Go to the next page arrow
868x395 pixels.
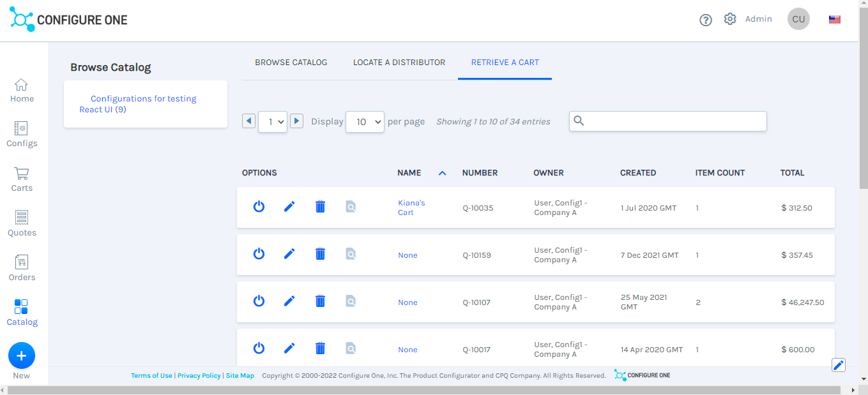(x=296, y=121)
